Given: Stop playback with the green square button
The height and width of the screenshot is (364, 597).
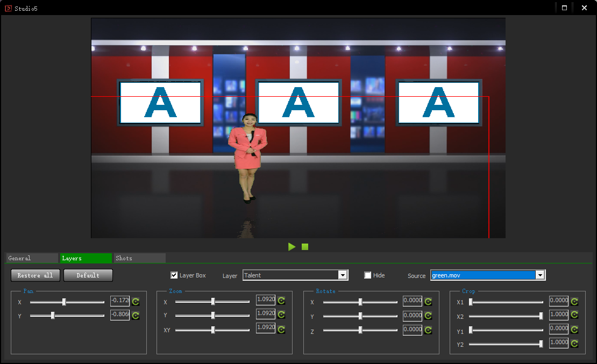Looking at the screenshot, I should click(305, 247).
